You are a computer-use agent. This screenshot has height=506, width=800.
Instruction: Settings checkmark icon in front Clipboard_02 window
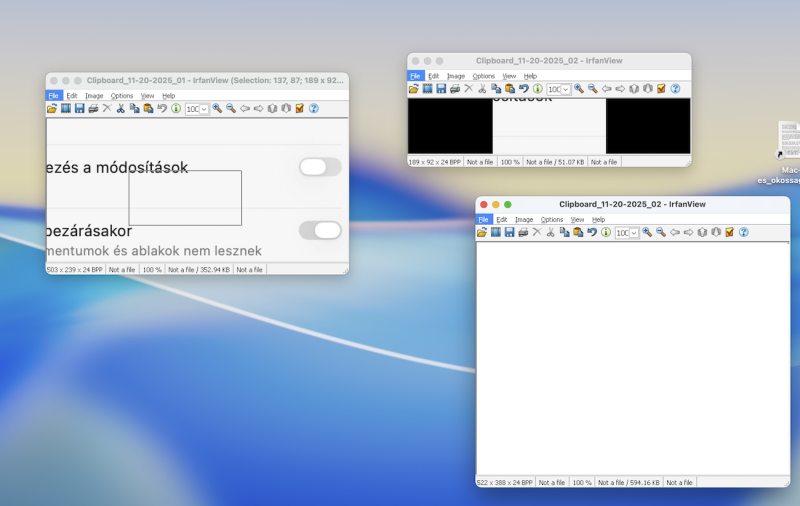(730, 232)
